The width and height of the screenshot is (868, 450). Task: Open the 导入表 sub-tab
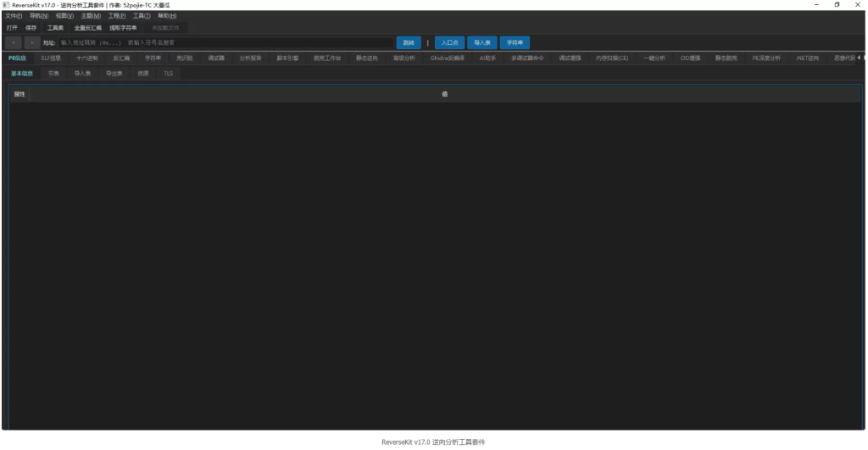tap(82, 74)
